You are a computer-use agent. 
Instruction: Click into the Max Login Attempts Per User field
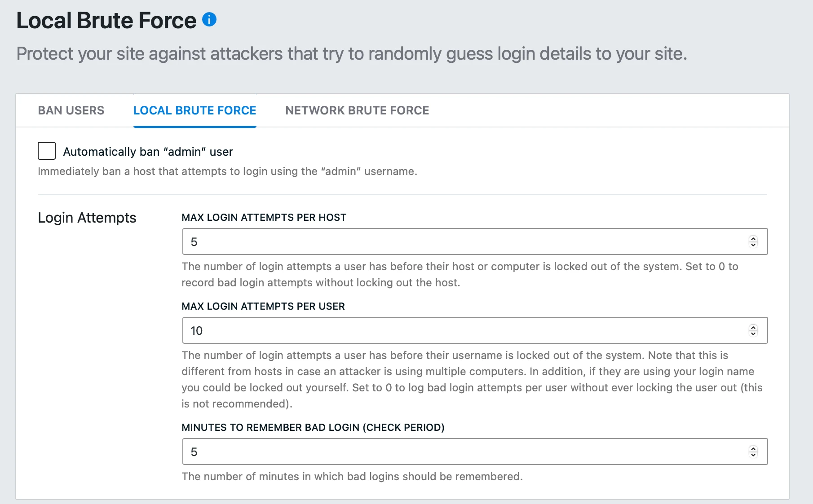click(x=463, y=331)
